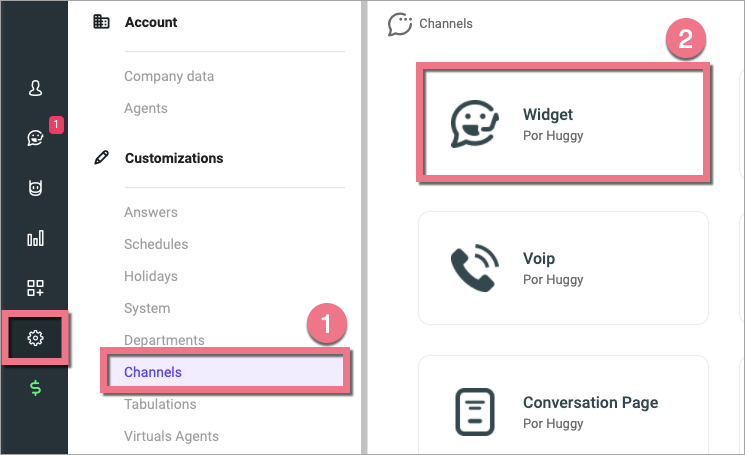745x455 pixels.
Task: Open the Answers customization page
Action: point(151,212)
